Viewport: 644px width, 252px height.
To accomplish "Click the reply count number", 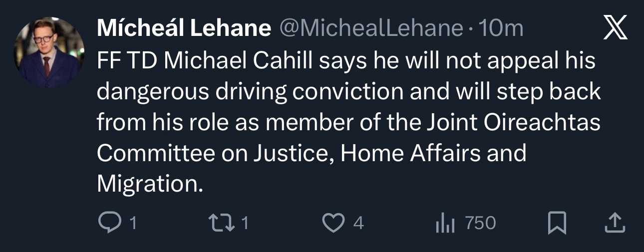I will (132, 223).
